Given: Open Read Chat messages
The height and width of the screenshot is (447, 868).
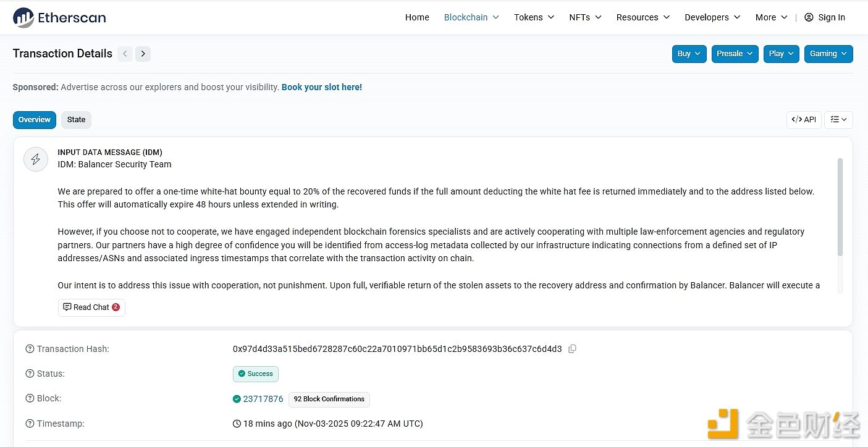Looking at the screenshot, I should (91, 307).
